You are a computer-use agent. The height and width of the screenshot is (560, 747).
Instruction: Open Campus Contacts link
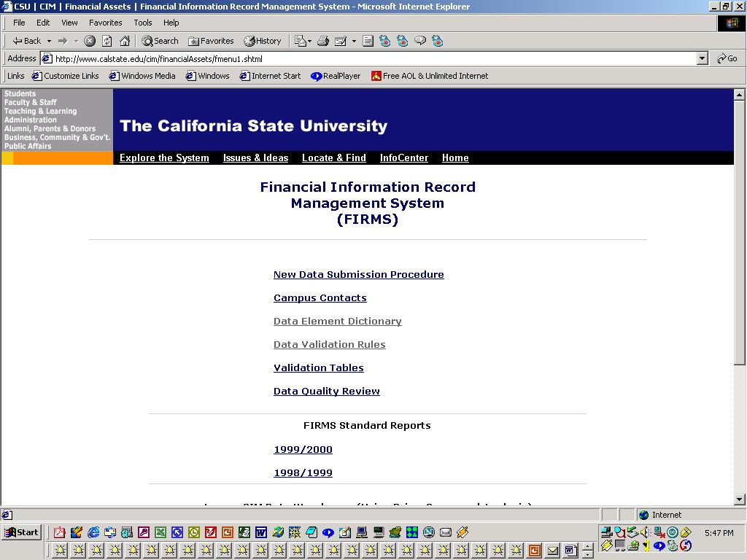point(320,298)
